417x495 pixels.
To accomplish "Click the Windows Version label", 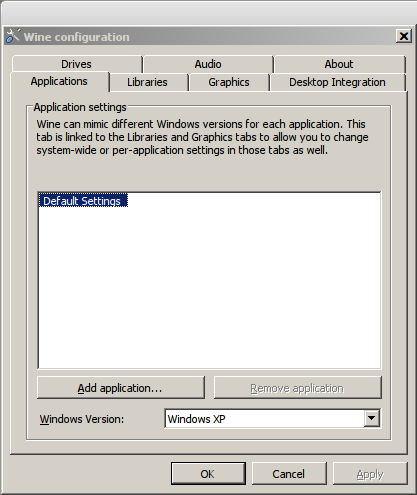I will coord(82,419).
